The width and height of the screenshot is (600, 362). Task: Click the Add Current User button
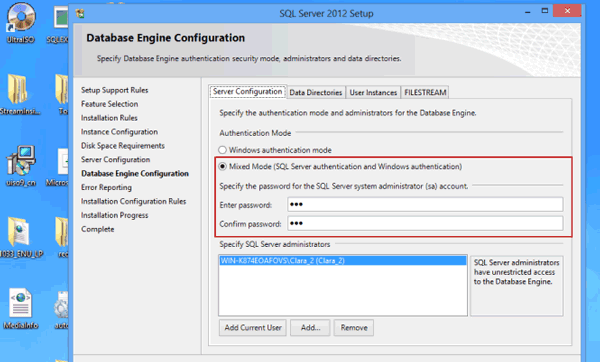tap(253, 328)
